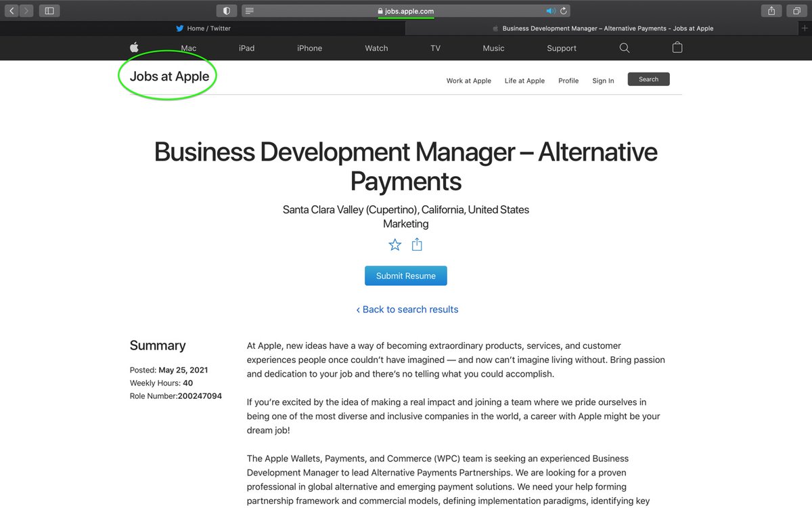Go forward with Safari's forward arrow

[x=26, y=11]
